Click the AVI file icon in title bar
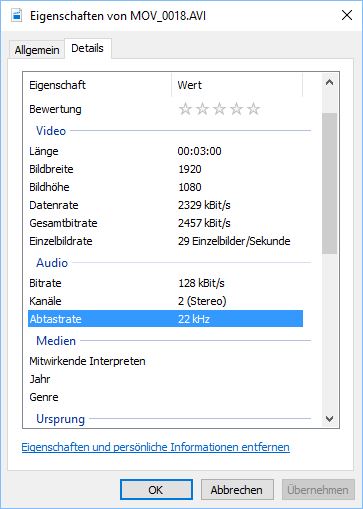363x509 pixels. click(17, 15)
